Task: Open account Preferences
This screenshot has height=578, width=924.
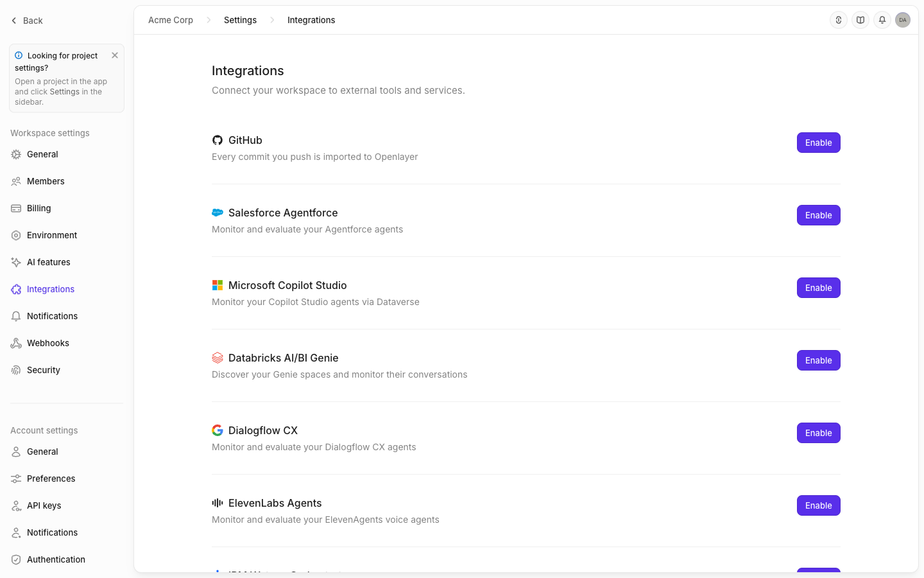Action: [67, 478]
